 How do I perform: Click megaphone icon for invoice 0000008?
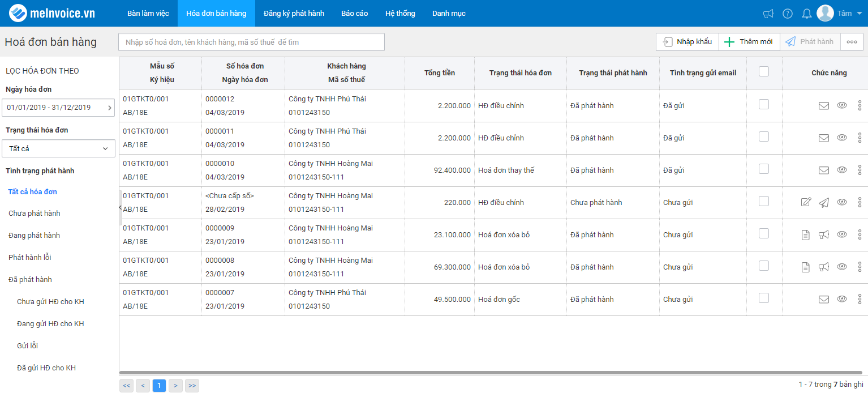click(x=824, y=267)
